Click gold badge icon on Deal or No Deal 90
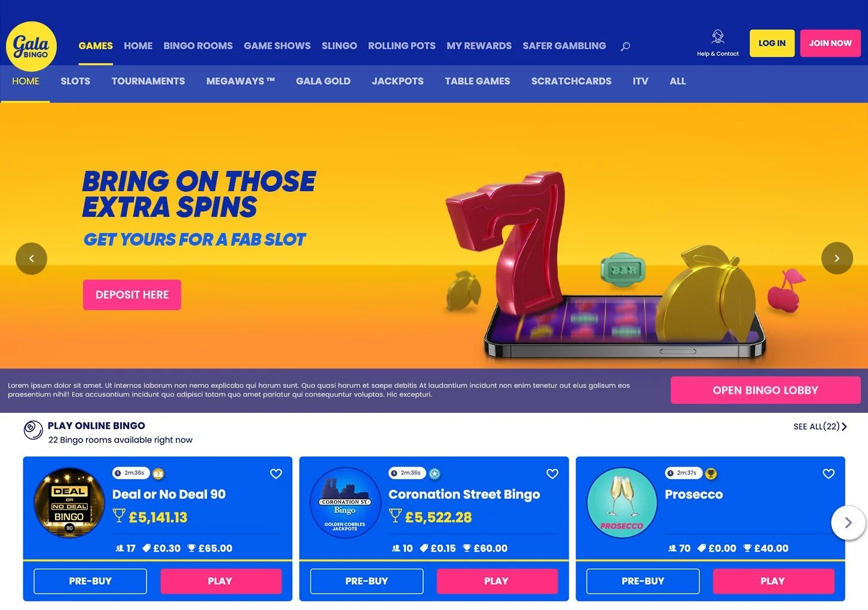Viewport: 868px width, 610px height. pyautogui.click(x=158, y=474)
